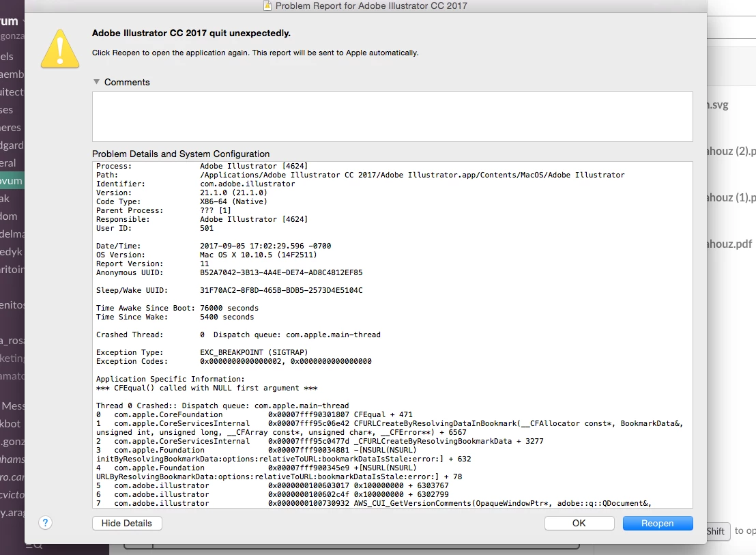Click the 'CFEqual() called with NULL first argument' line

coord(206,388)
